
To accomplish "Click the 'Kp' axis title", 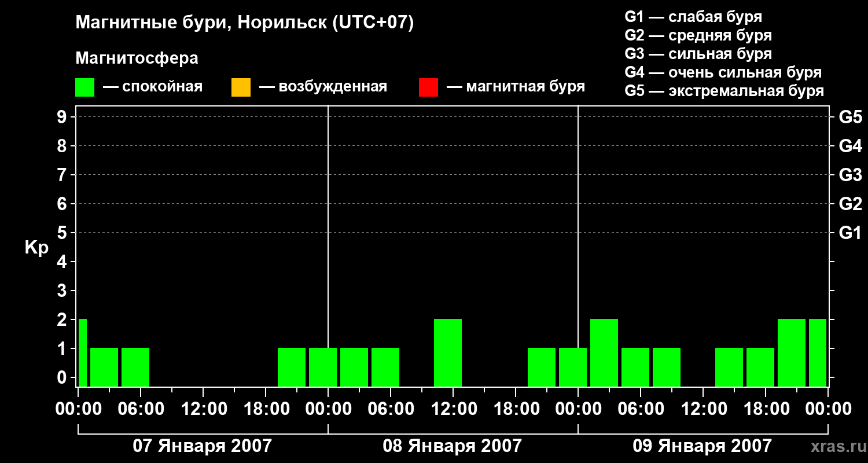I will 36,248.
